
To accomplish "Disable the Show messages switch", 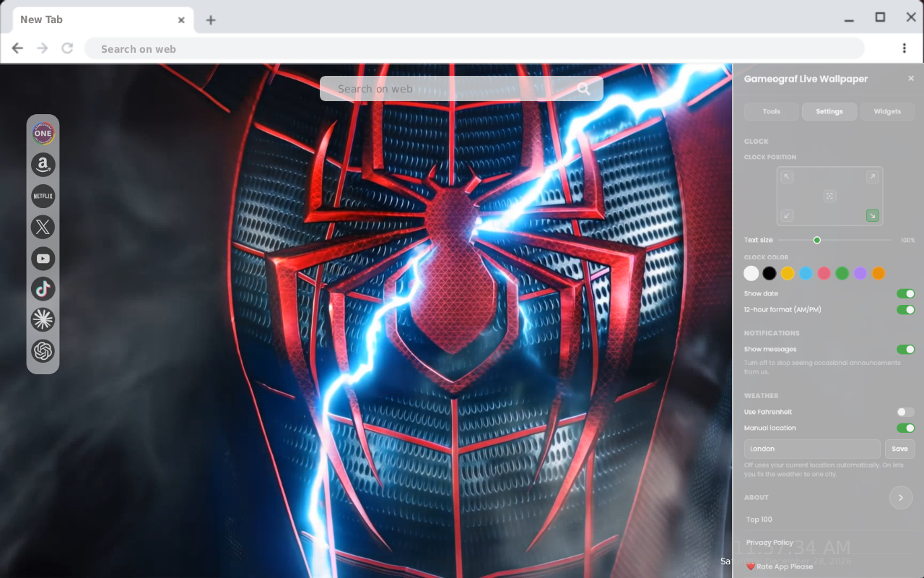I will pos(905,349).
